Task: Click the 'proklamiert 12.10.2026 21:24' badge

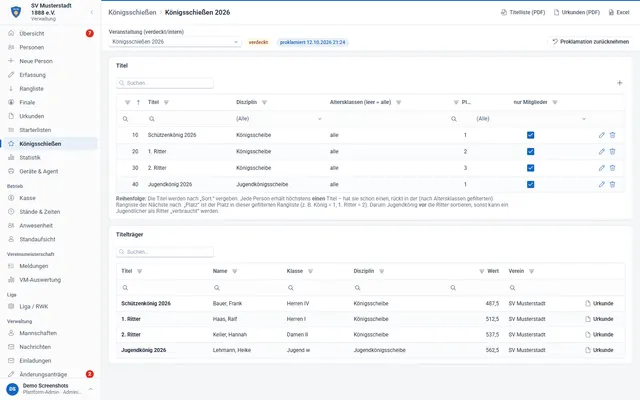Action: click(x=313, y=42)
